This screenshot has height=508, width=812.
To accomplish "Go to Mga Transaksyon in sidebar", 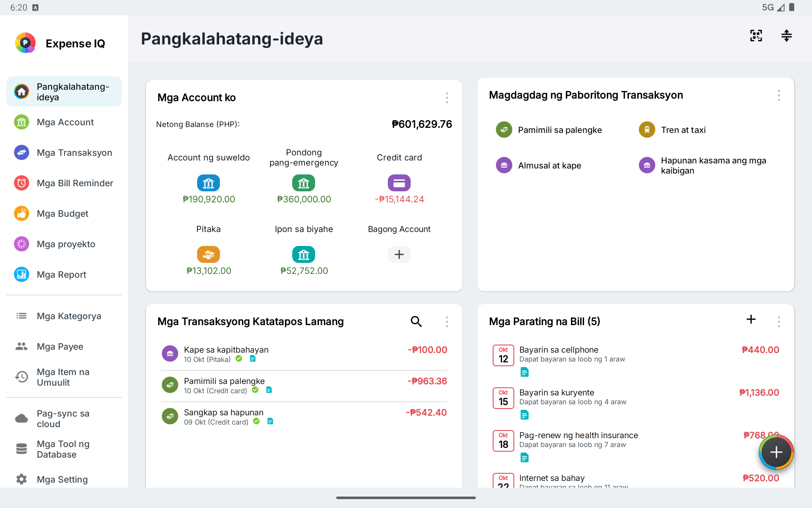I will pos(64,152).
